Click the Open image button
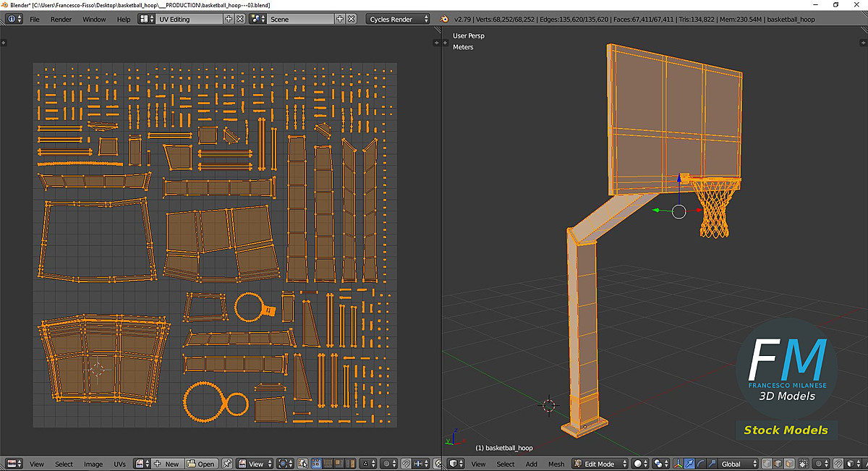The width and height of the screenshot is (868, 471). click(201, 464)
